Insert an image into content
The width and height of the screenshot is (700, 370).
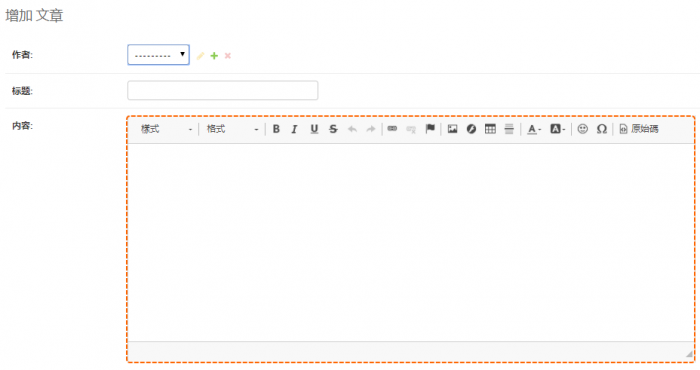point(453,129)
